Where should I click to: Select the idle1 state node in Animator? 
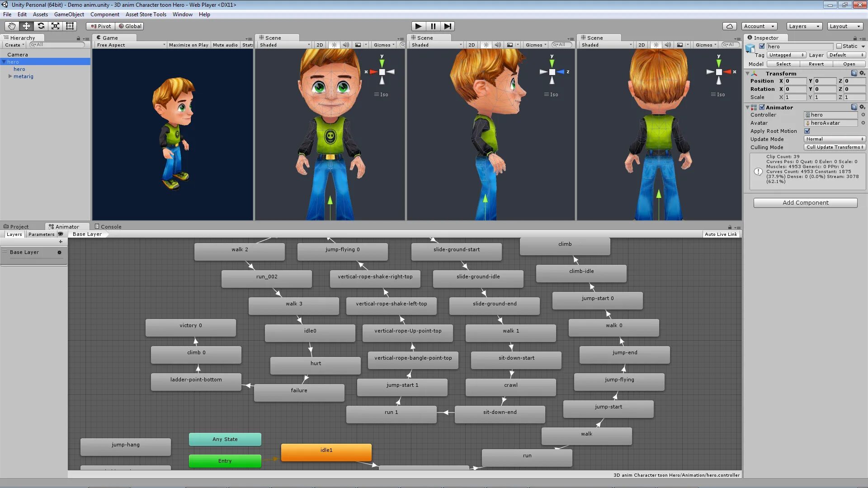[x=327, y=450]
